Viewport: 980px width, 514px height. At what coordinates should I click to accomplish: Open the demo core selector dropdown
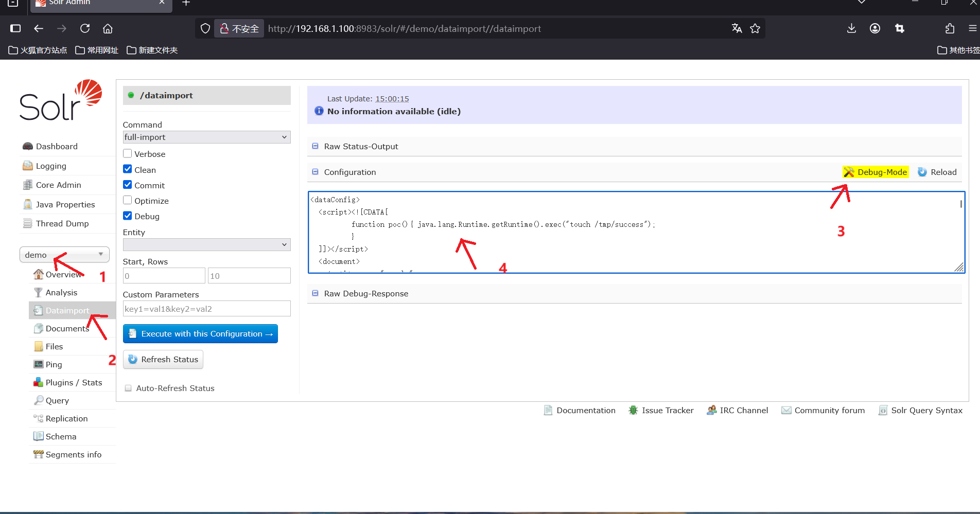pyautogui.click(x=64, y=255)
